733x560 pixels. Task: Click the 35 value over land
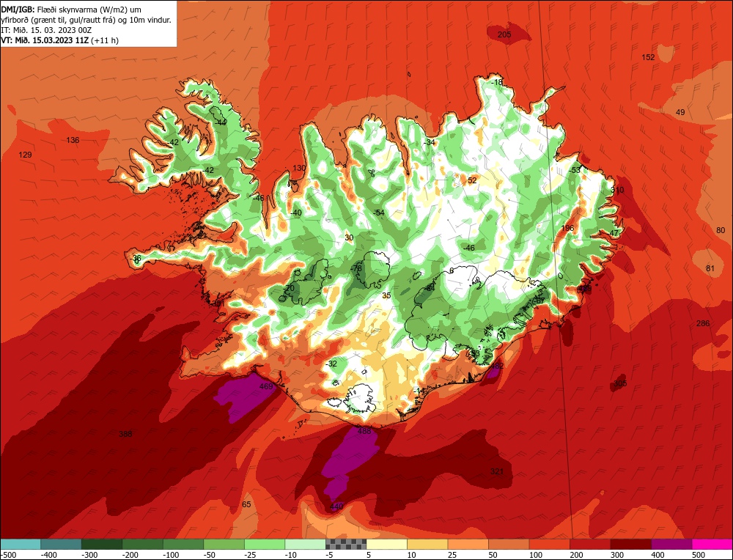(386, 295)
